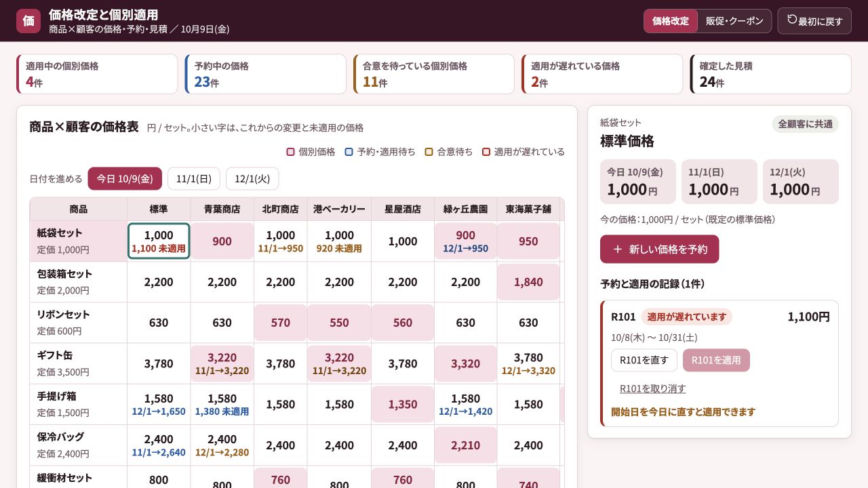
Task: Click the blue 予約・適用待ち legend swatch
Action: (349, 152)
